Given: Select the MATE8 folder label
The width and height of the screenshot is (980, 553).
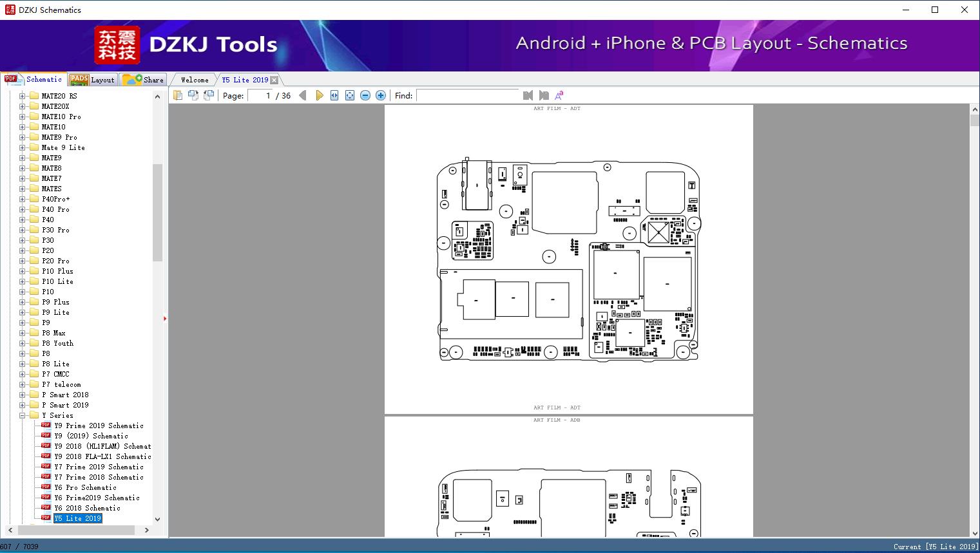Looking at the screenshot, I should (x=52, y=168).
